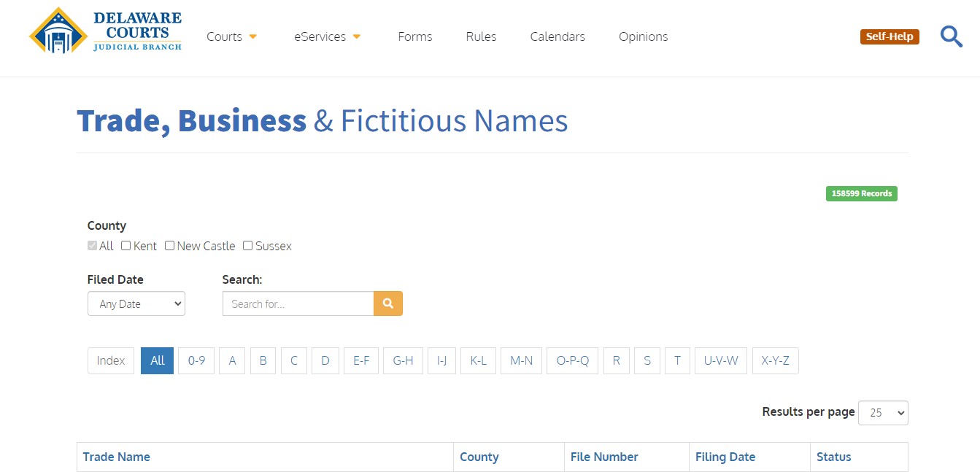The image size is (980, 472).
Task: Open the Filed Date dropdown
Action: point(136,303)
